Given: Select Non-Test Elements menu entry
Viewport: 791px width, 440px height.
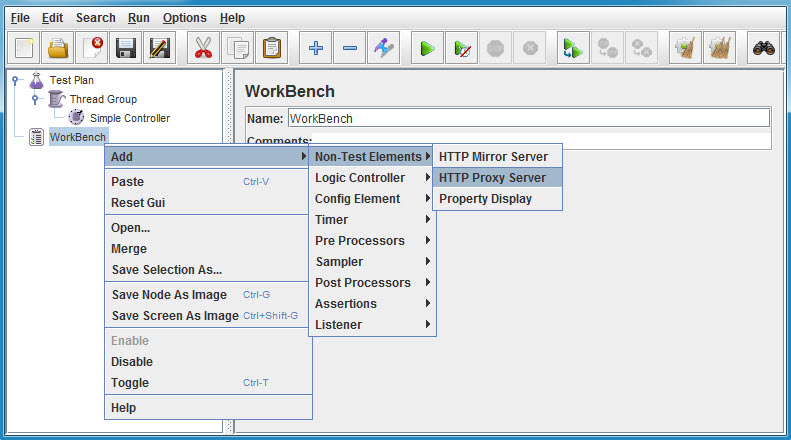Looking at the screenshot, I should pyautogui.click(x=372, y=156).
